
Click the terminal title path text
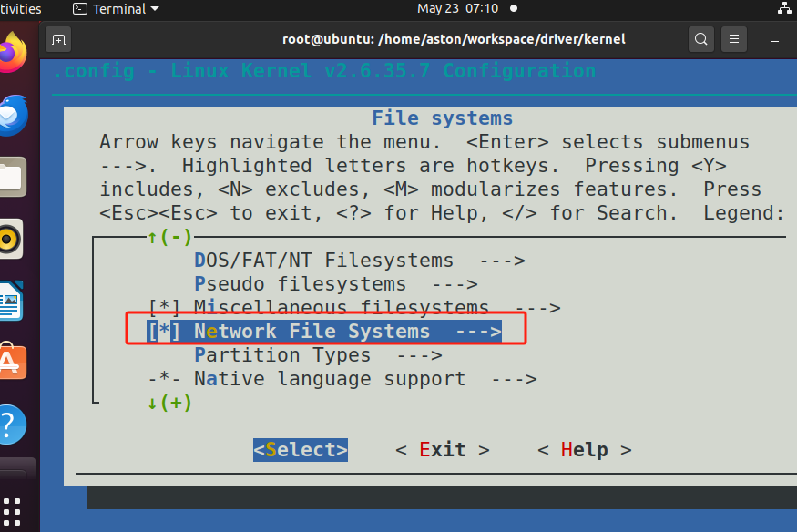tap(454, 39)
